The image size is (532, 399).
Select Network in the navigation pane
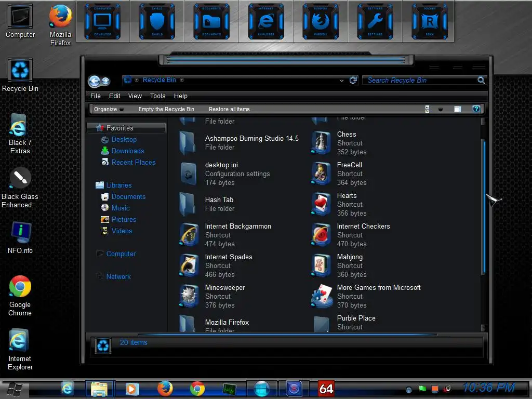118,276
